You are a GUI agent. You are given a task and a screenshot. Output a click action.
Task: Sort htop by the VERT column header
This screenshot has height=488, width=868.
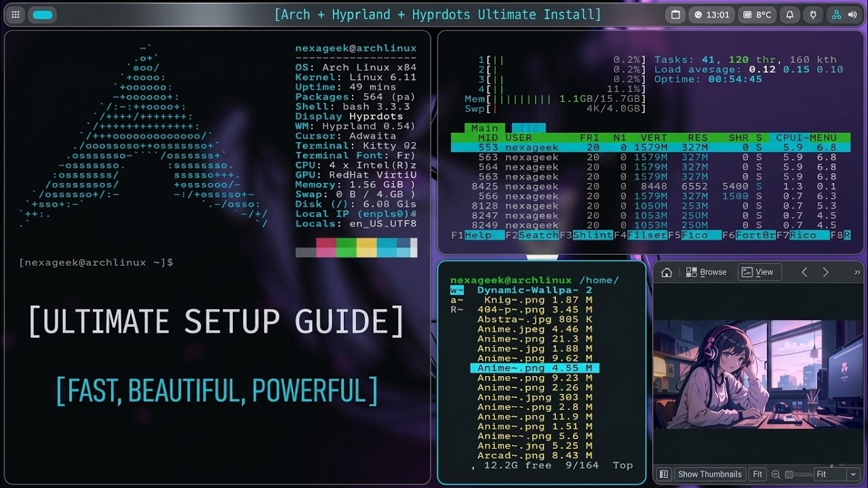(654, 138)
